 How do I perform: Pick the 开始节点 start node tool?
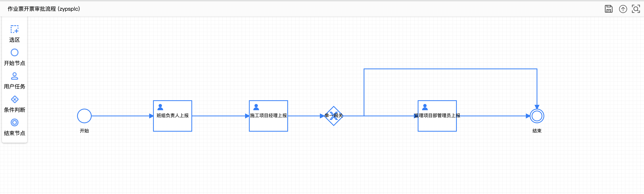coord(15,57)
